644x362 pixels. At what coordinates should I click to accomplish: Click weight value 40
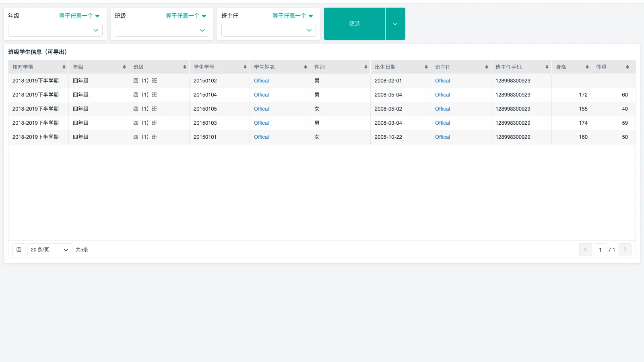[625, 109]
